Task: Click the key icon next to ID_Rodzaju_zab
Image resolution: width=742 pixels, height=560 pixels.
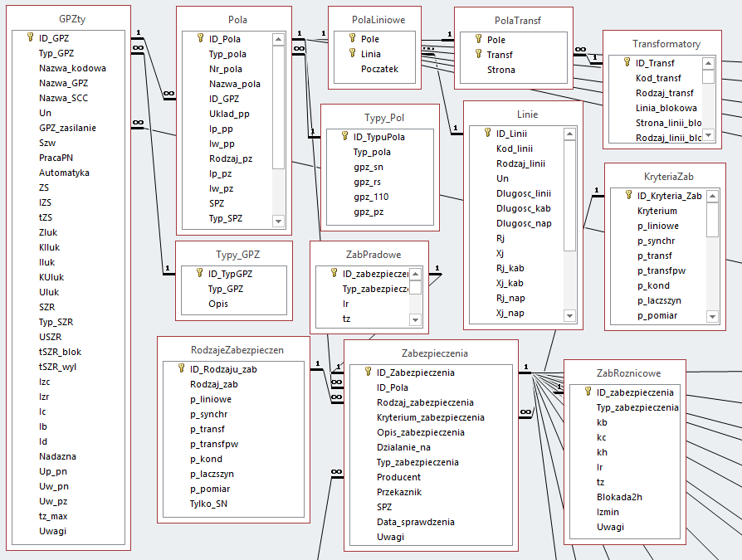Action: (x=182, y=368)
